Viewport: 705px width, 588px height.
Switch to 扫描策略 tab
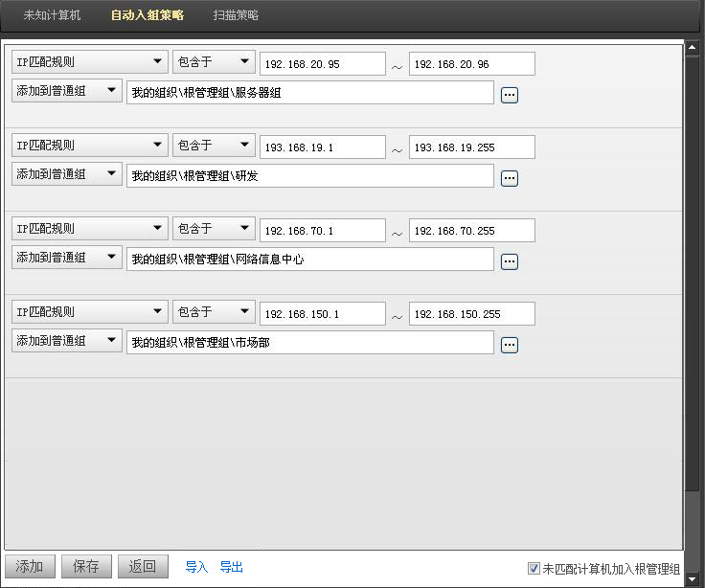point(236,14)
